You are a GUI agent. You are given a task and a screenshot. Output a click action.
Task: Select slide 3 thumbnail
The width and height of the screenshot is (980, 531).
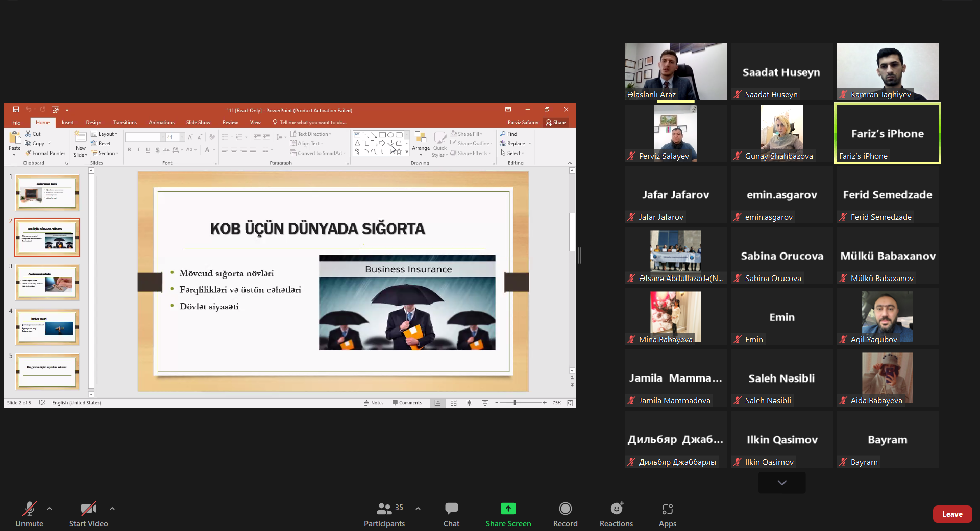(47, 283)
